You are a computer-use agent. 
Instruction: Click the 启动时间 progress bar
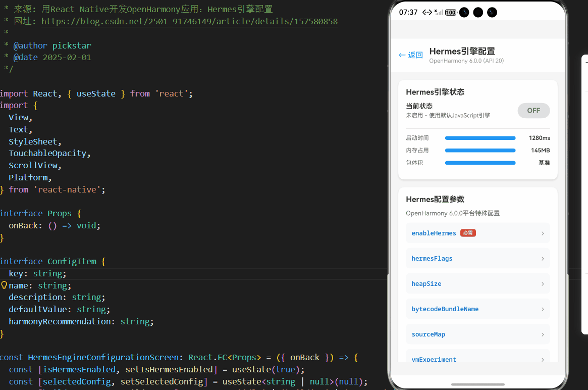coord(480,138)
